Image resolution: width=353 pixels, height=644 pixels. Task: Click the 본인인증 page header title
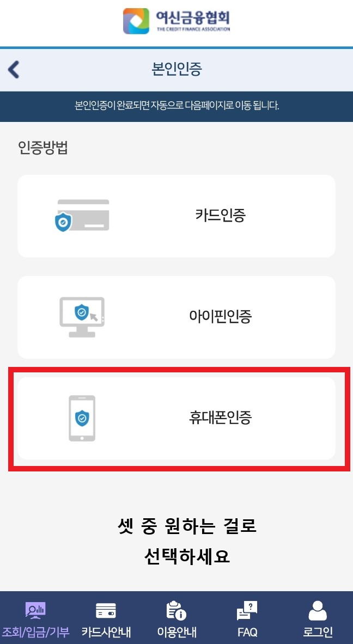(176, 70)
